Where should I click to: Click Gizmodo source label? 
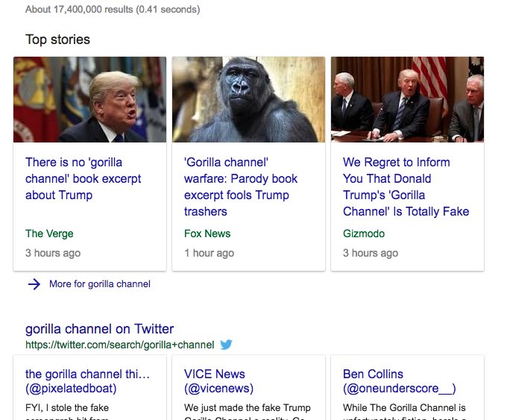364,233
